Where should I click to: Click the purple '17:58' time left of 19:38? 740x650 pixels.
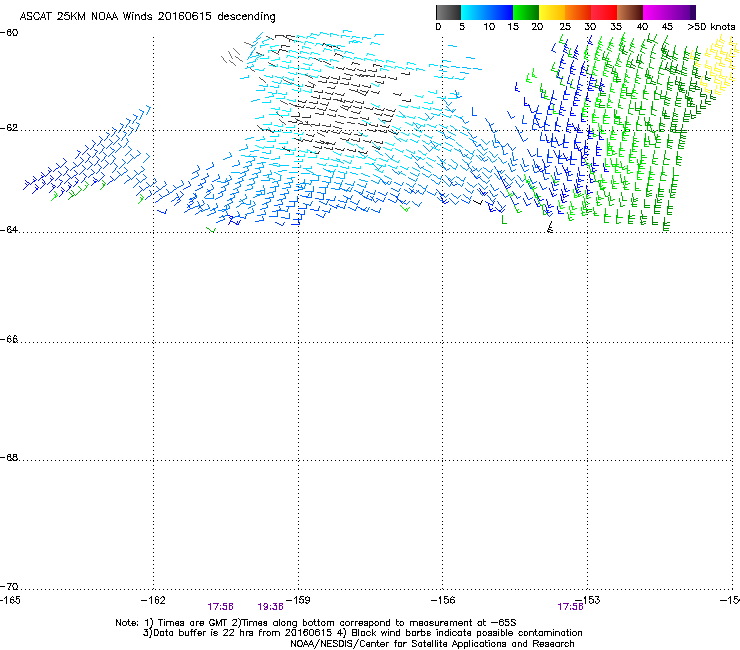point(220,607)
